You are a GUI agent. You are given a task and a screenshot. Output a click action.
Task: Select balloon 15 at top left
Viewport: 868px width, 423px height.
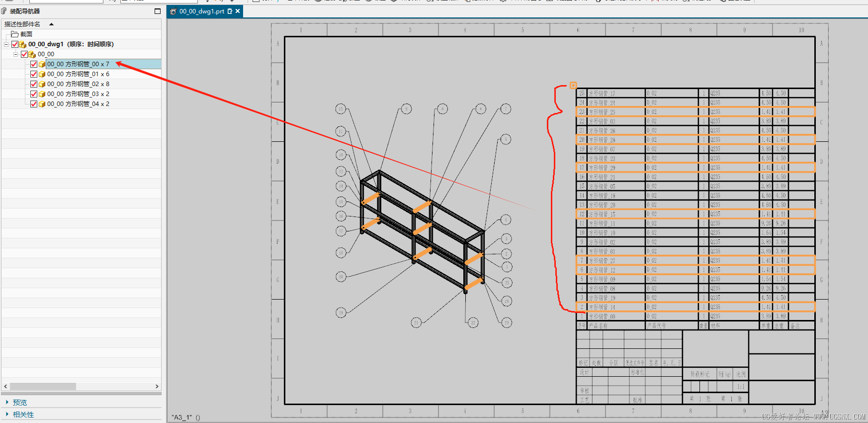click(x=341, y=109)
